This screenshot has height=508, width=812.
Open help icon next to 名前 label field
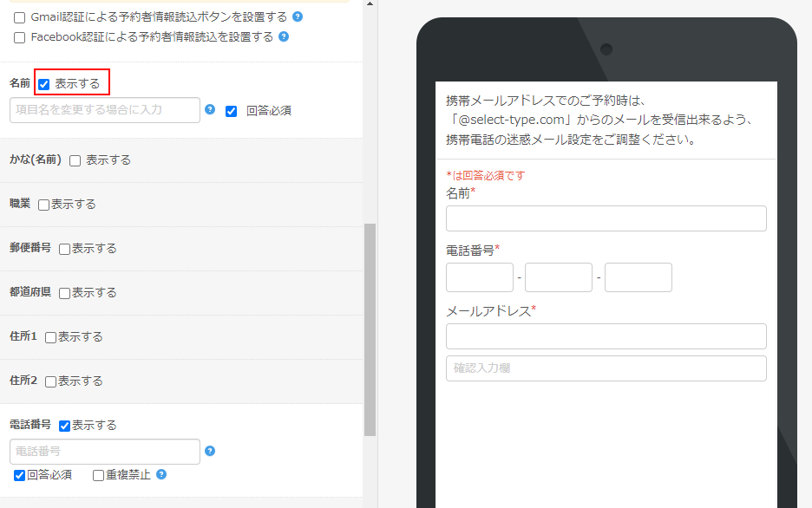(x=210, y=109)
